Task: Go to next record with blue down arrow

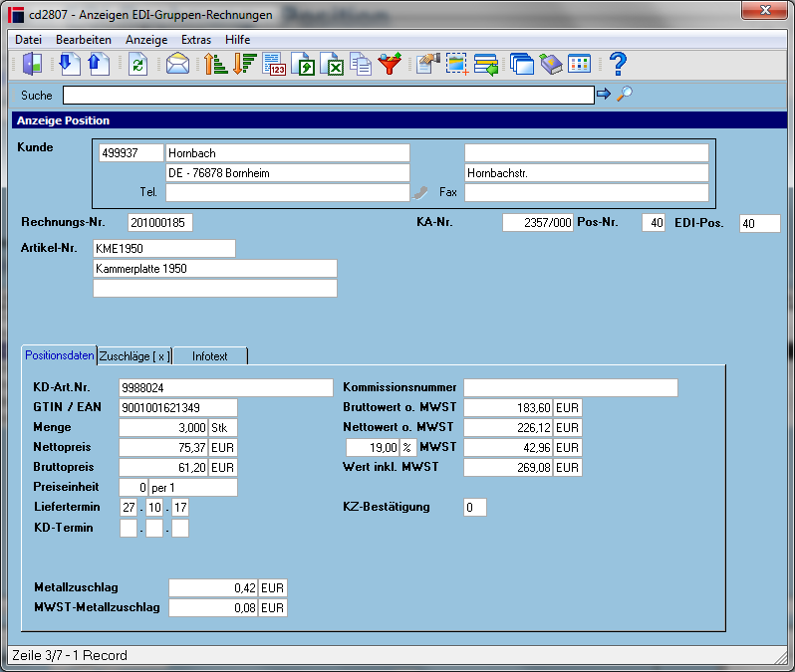Action: [x=69, y=65]
